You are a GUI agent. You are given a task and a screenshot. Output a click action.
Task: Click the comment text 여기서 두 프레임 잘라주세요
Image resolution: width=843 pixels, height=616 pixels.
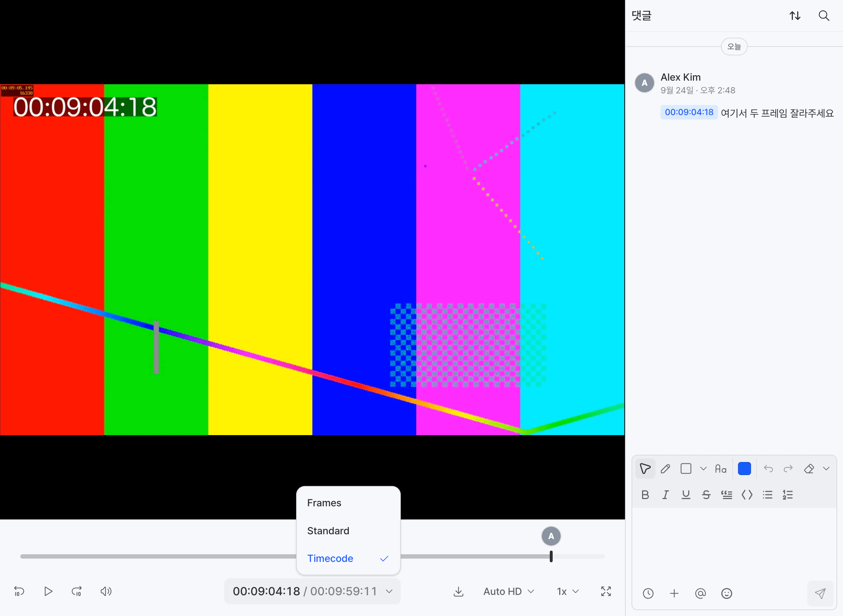777,113
